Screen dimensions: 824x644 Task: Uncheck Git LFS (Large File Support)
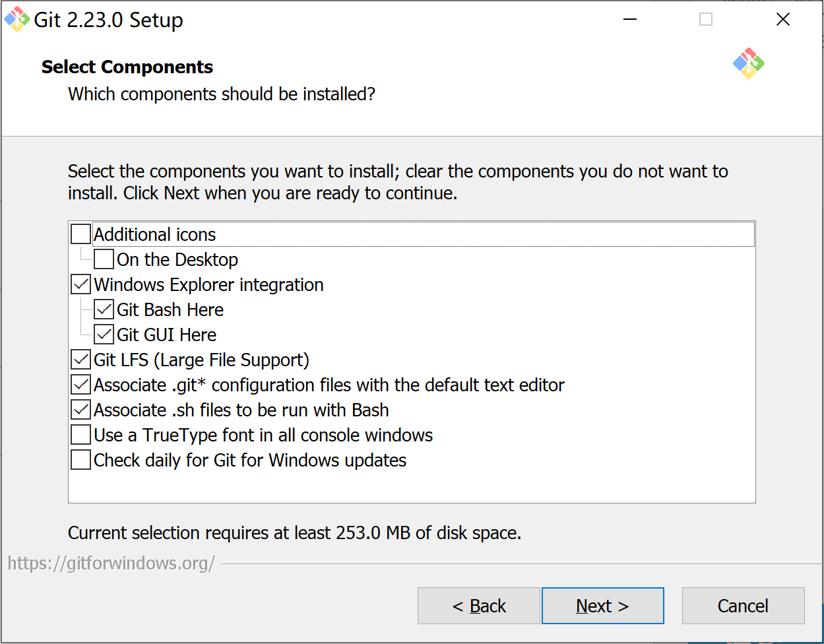[81, 360]
